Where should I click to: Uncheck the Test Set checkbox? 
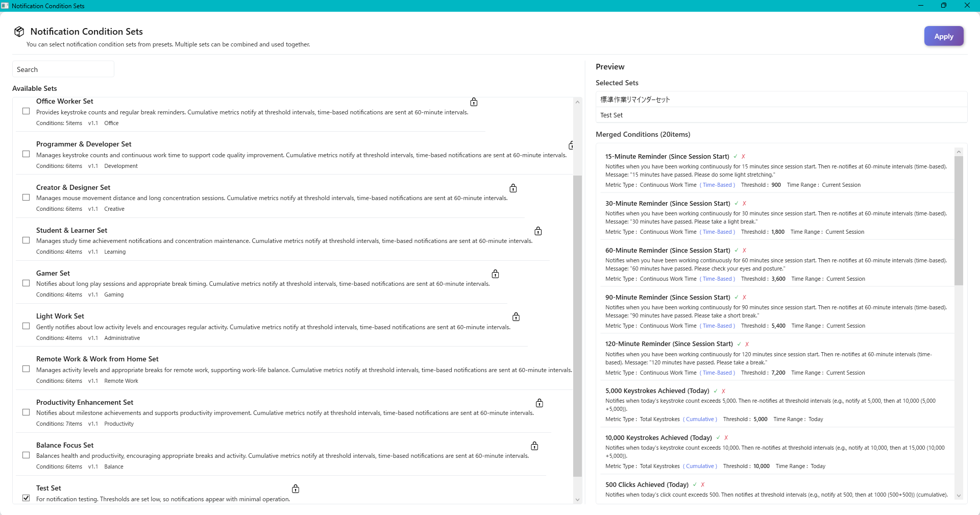[26, 498]
